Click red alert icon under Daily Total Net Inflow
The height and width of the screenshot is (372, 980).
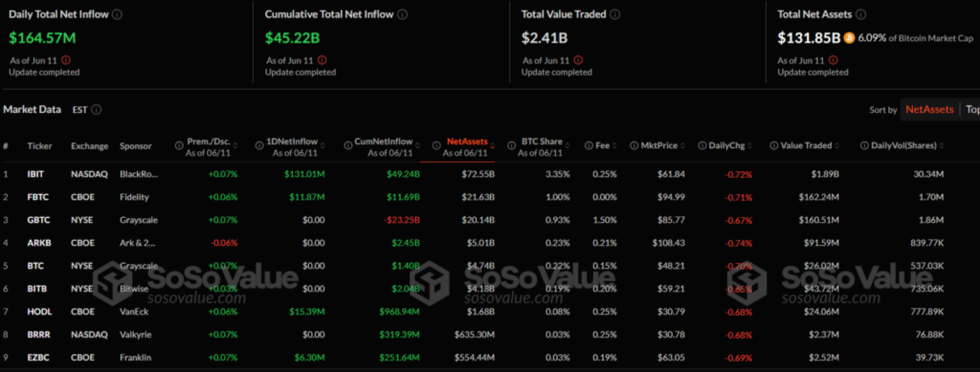[66, 60]
